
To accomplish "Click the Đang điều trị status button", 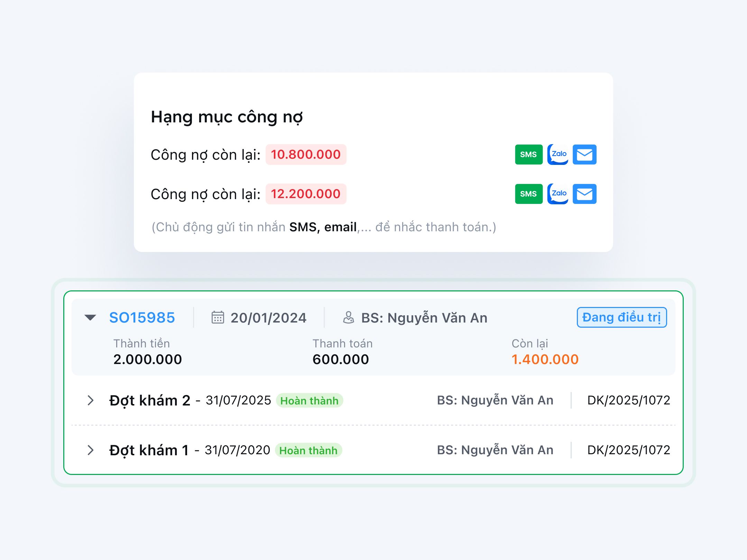I will 621,317.
